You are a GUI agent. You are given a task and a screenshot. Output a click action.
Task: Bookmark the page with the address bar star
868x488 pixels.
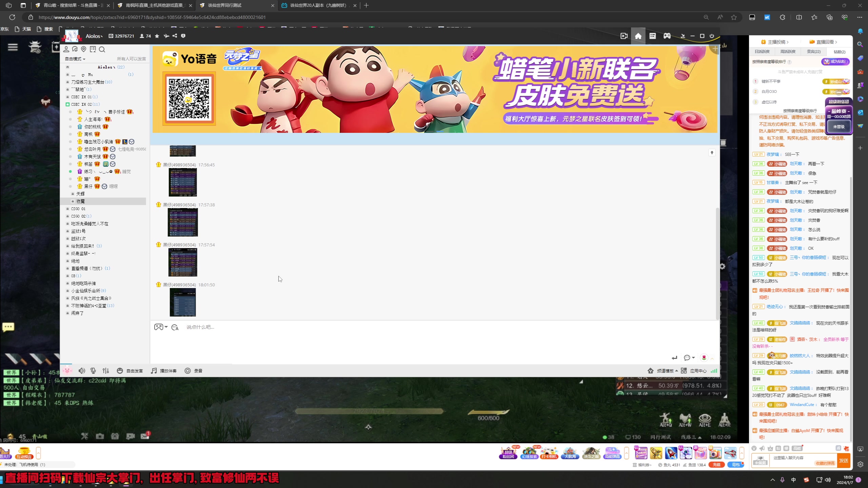[734, 17]
